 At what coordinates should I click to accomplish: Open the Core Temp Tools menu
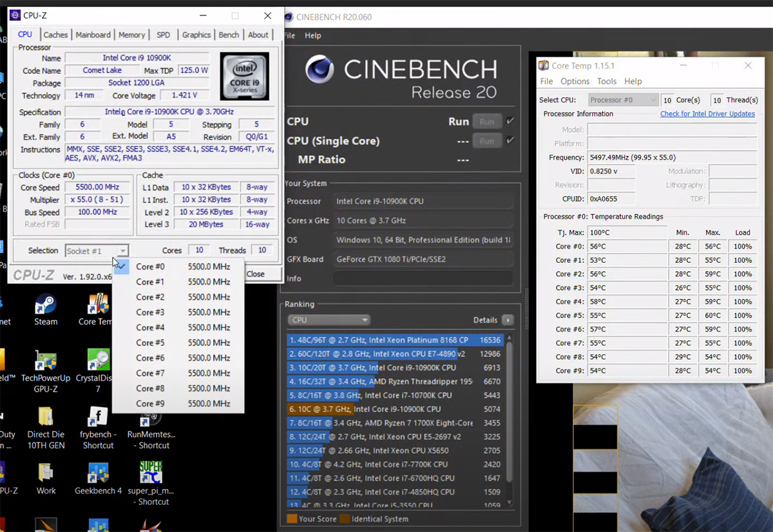click(x=607, y=81)
